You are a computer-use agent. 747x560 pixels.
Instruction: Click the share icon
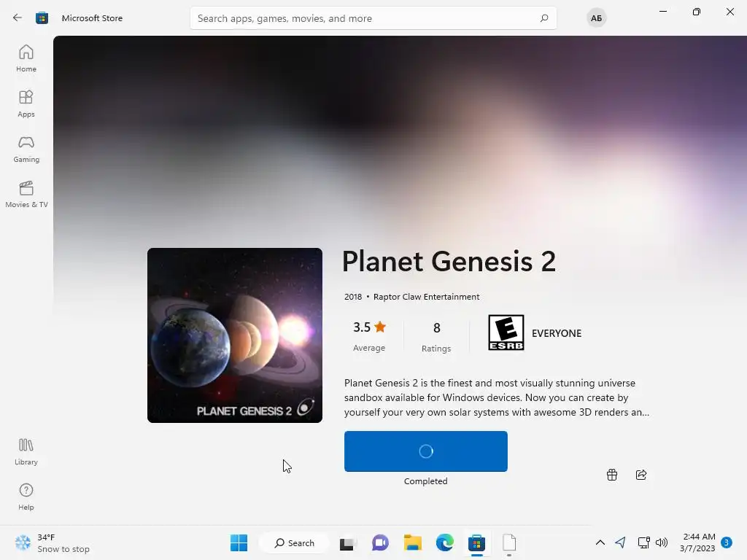pyautogui.click(x=641, y=475)
